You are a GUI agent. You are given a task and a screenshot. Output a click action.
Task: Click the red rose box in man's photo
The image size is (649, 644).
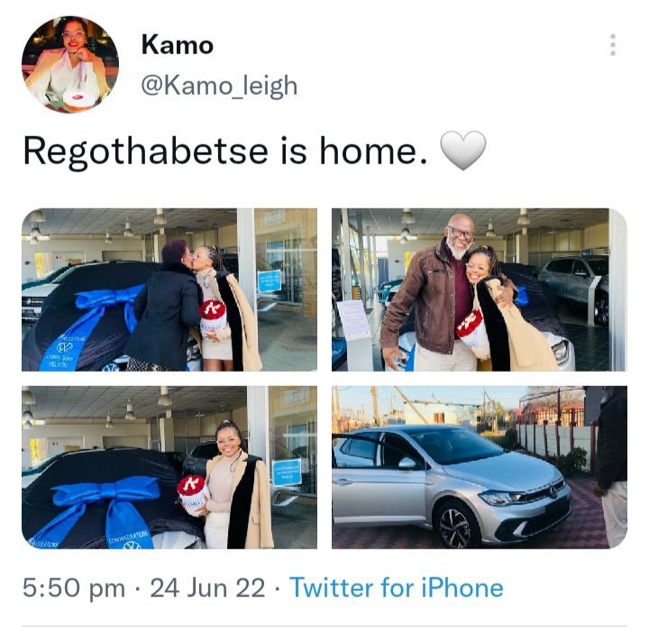pos(471,329)
